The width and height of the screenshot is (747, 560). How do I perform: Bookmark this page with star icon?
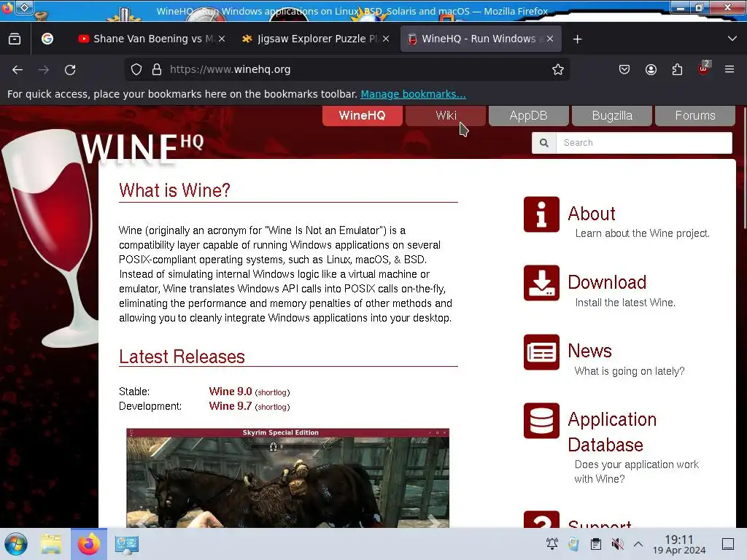(558, 69)
